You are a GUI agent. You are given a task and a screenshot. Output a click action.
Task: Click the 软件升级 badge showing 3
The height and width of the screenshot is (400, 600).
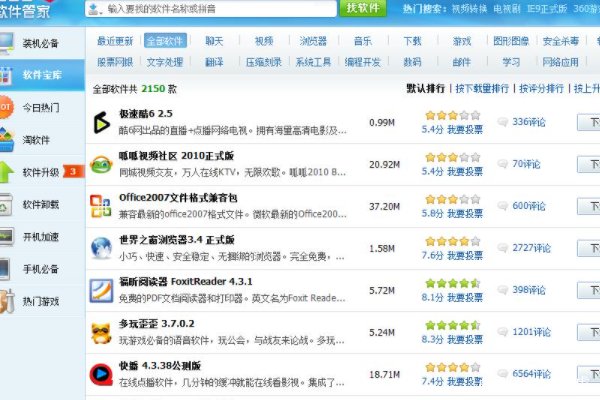[72, 171]
